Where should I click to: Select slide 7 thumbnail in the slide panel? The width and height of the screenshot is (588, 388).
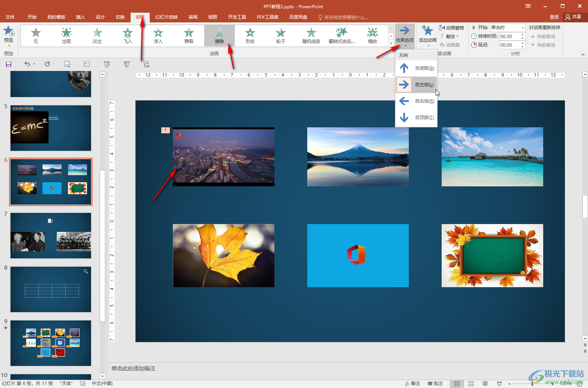coord(51,236)
